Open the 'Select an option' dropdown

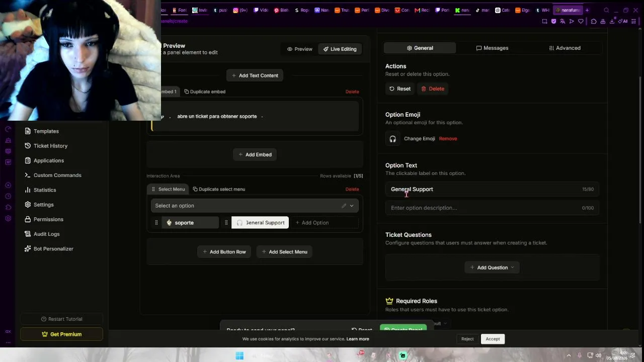click(255, 206)
